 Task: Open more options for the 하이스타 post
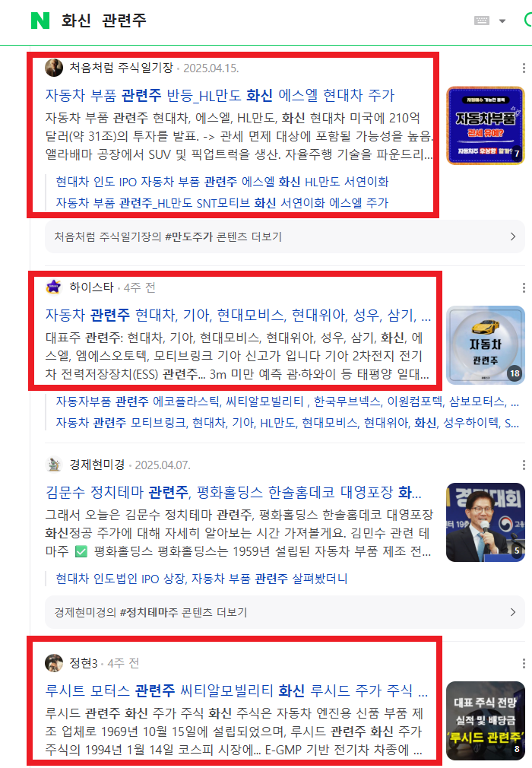pos(524,287)
